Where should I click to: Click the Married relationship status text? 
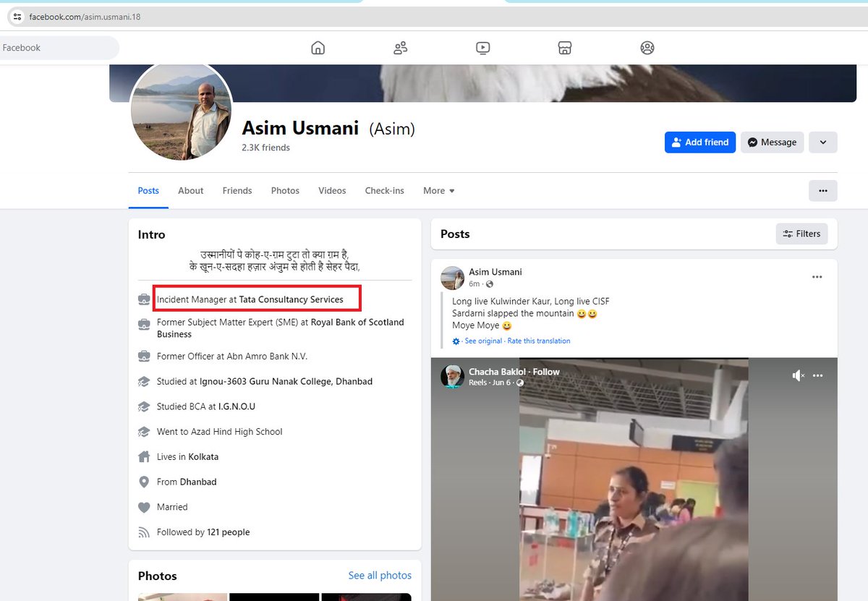[x=172, y=507]
